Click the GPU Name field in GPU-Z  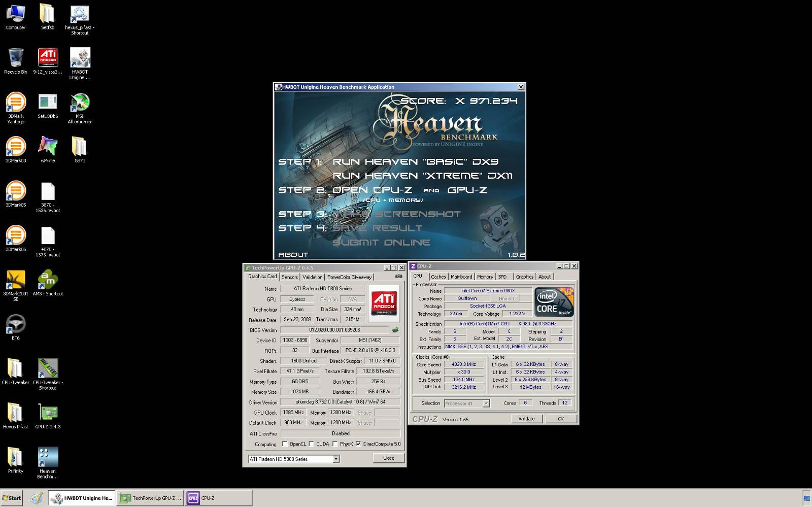(322, 289)
